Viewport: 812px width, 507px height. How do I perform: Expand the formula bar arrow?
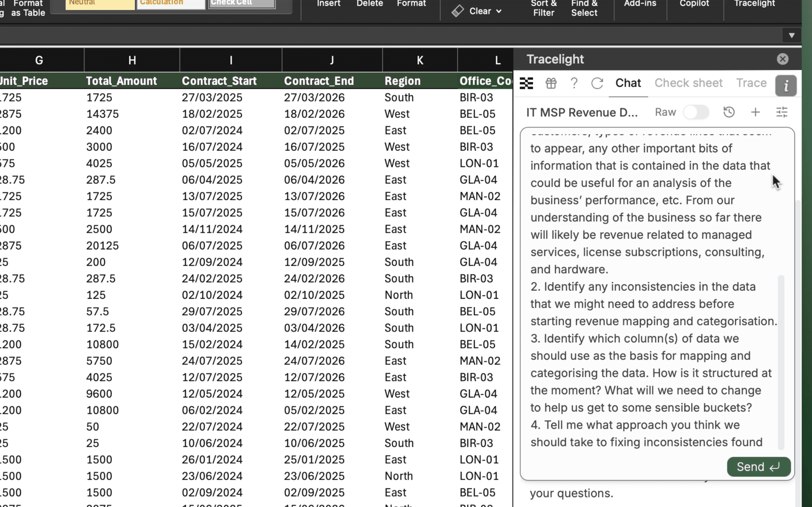pos(791,35)
